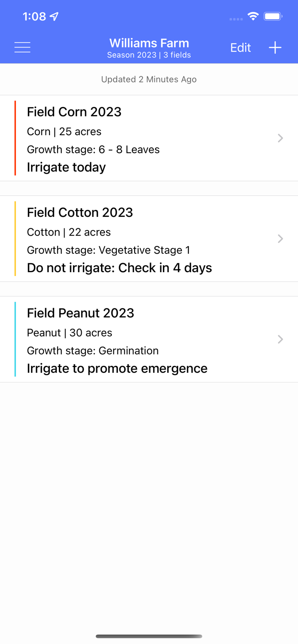Tap the cellular signal dots in status bar

(236, 18)
